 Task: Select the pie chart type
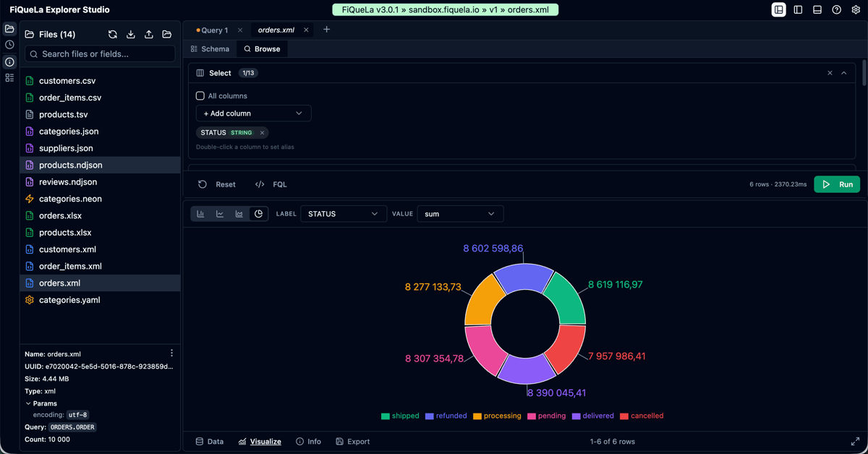[259, 214]
